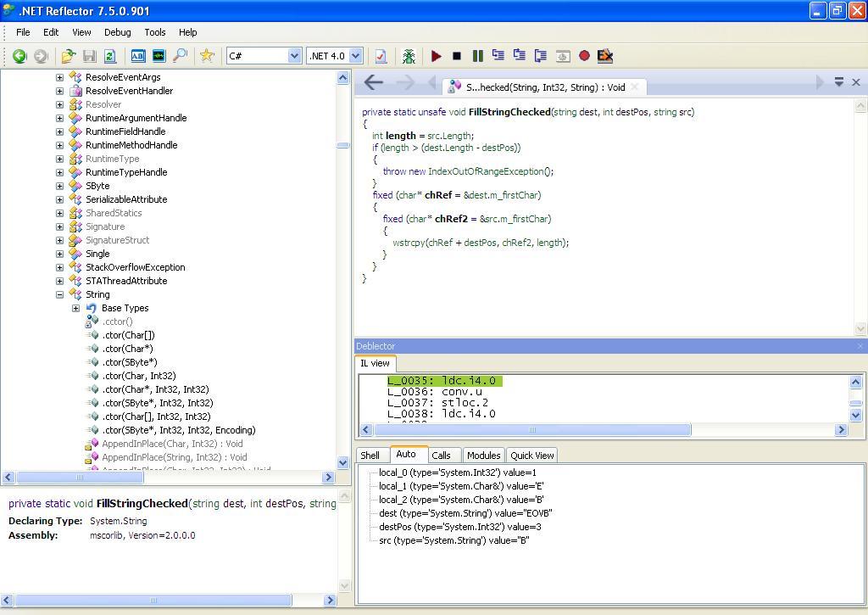Screen dimensions: 868x615
Task: Select the .ctor(Char[]) constructor in the tree
Action: click(x=129, y=335)
